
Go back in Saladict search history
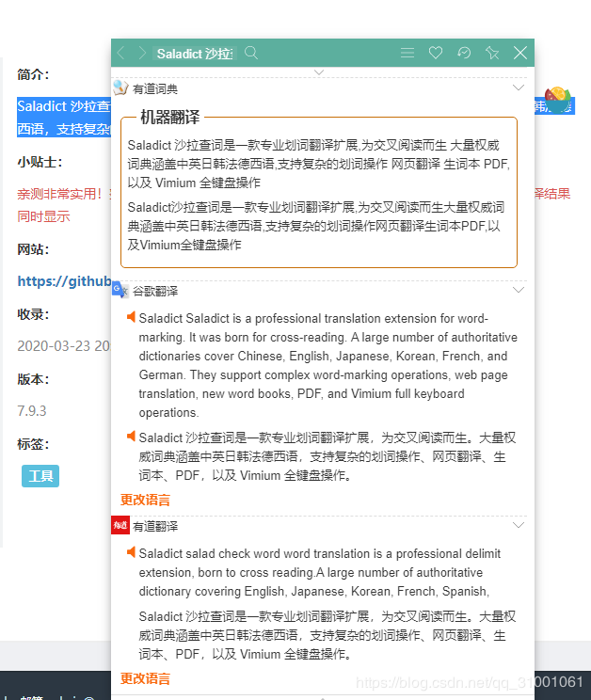click(x=120, y=53)
